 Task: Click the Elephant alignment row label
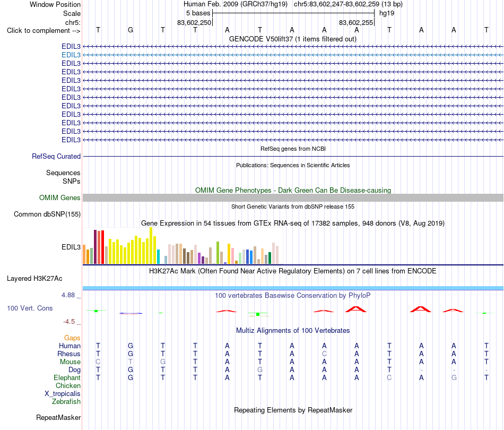point(67,377)
